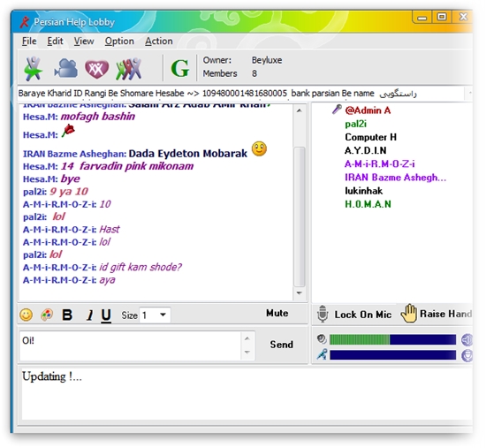This screenshot has height=448, width=486.
Task: Click the chat scrollbar down arrow
Action: (299, 293)
